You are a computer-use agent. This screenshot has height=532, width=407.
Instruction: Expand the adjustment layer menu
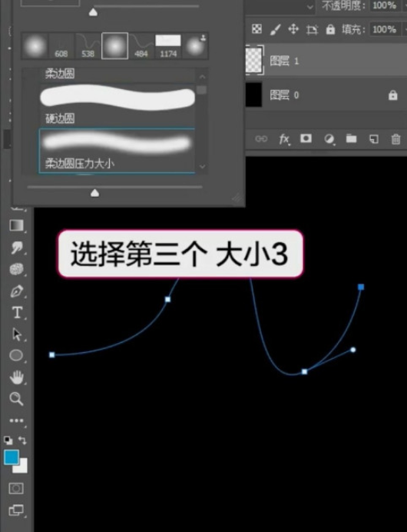329,139
